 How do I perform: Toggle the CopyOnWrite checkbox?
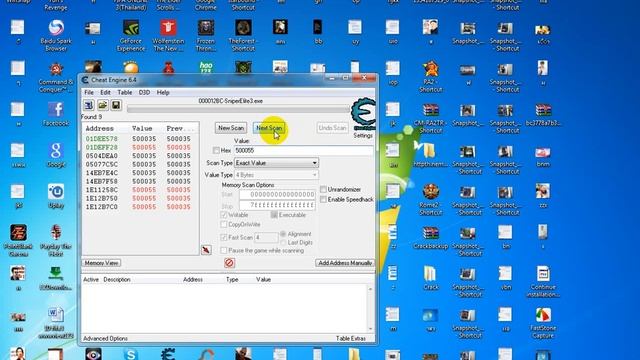(224, 224)
